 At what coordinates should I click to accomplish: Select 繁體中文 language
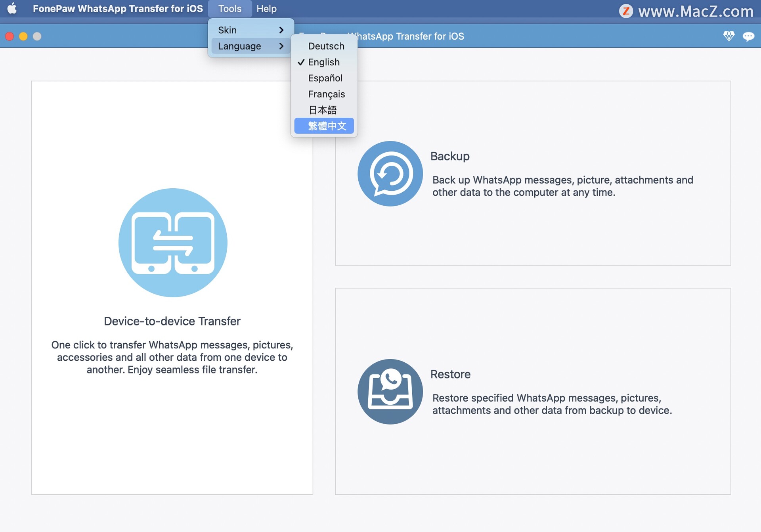[324, 126]
